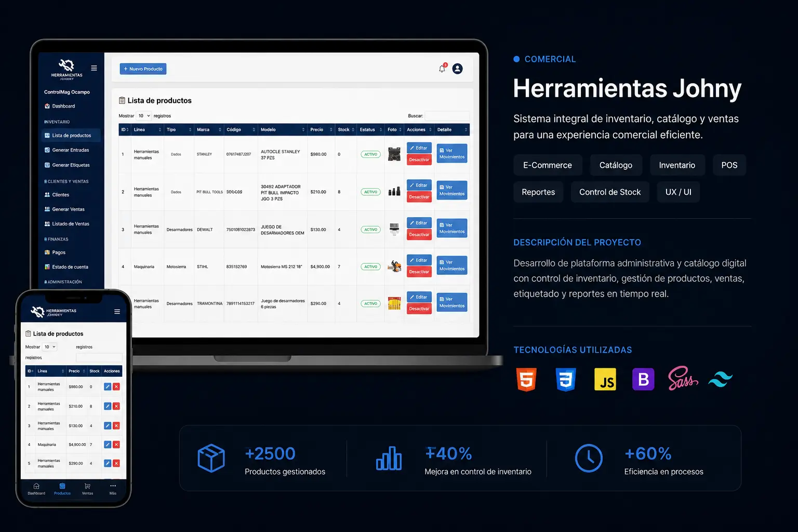This screenshot has height=532, width=798.
Task: Open the STANLEY product photo thumbnail
Action: coord(394,154)
